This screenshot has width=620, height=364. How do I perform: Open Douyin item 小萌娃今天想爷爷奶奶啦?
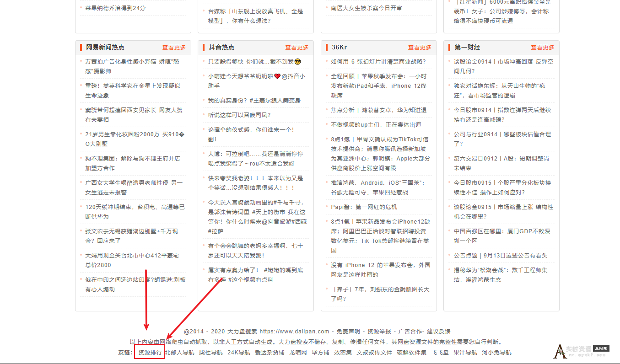click(x=256, y=81)
